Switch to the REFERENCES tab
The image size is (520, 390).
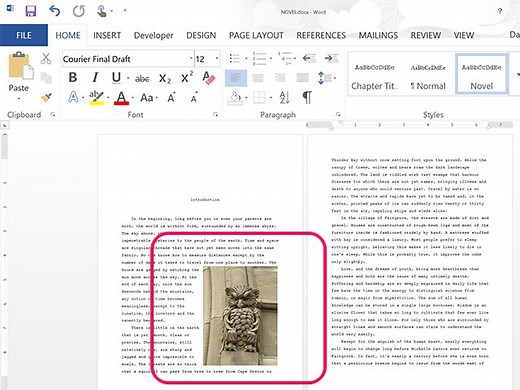(321, 35)
